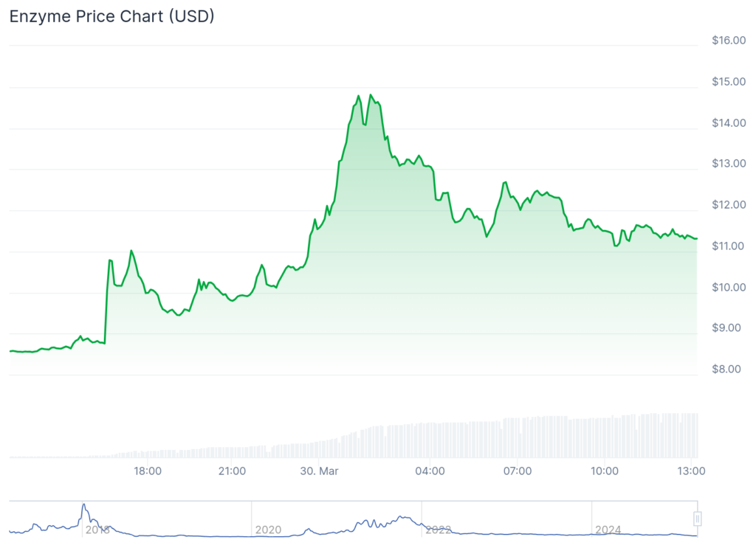Click the 10:00 time axis label
The image size is (756, 551).
click(605, 471)
